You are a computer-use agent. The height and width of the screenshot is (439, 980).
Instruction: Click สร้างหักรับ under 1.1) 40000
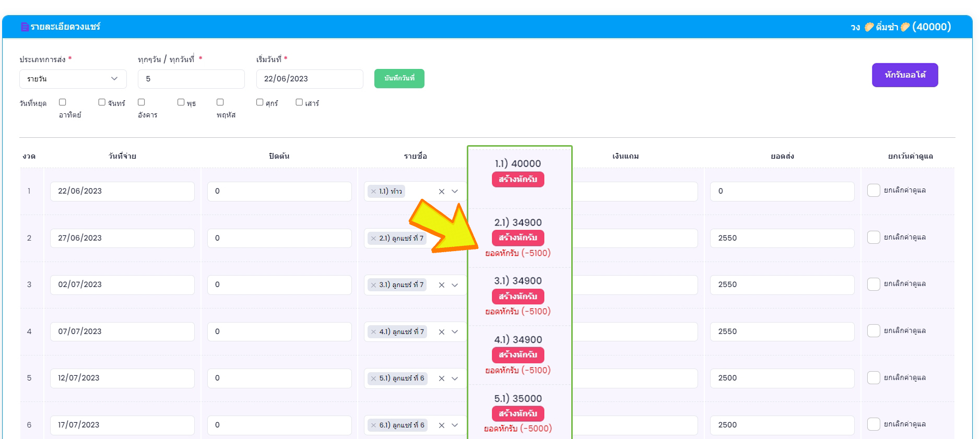coord(517,179)
